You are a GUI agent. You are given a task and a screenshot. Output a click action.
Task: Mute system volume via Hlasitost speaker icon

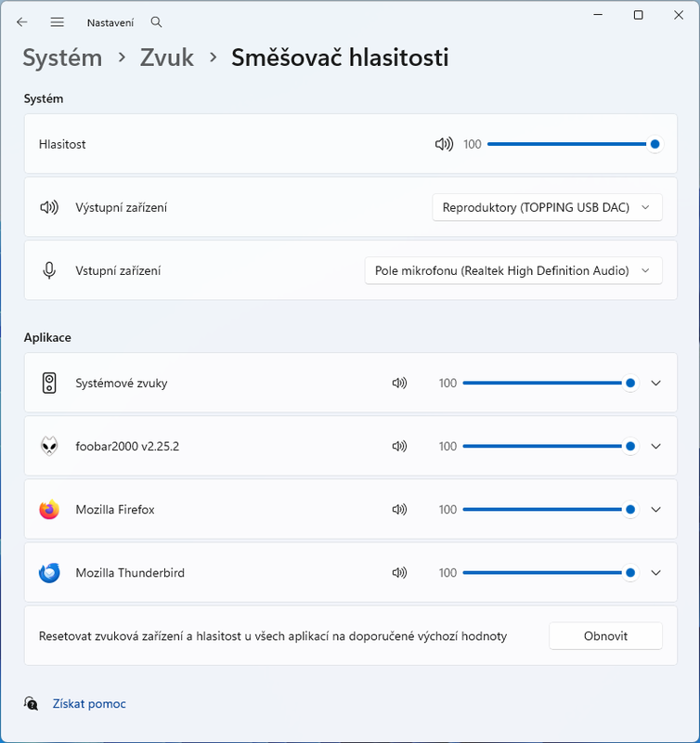pos(445,144)
